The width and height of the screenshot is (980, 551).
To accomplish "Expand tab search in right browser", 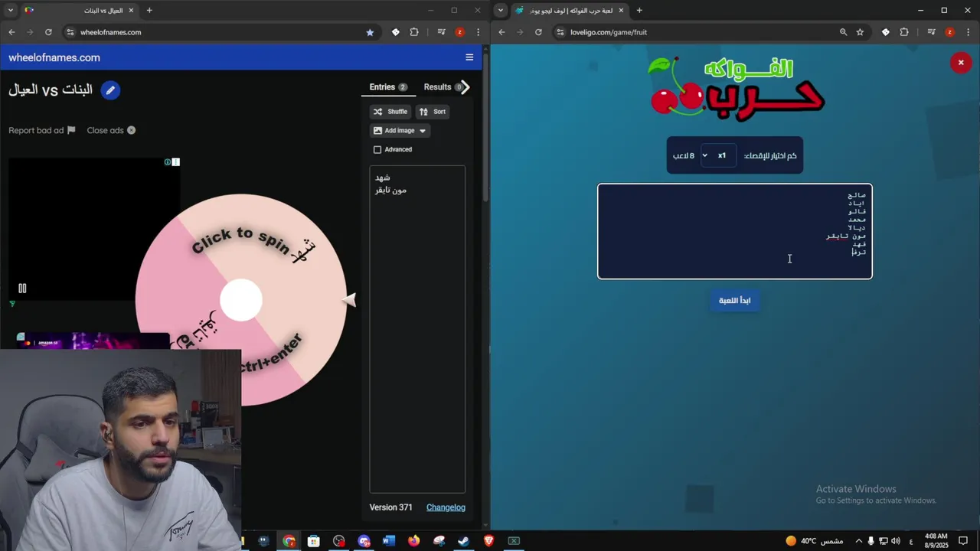I will click(500, 10).
